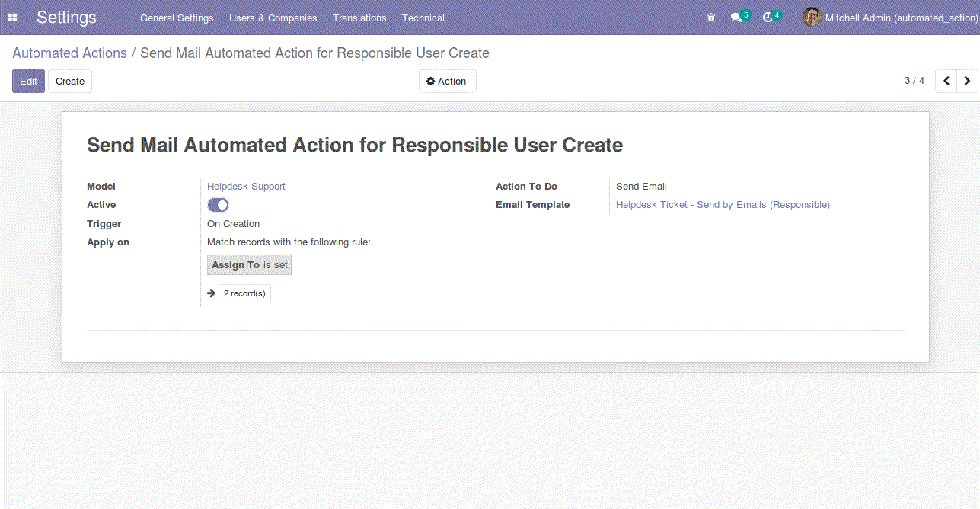Go to next record arrow
The image size is (980, 509).
tap(967, 81)
